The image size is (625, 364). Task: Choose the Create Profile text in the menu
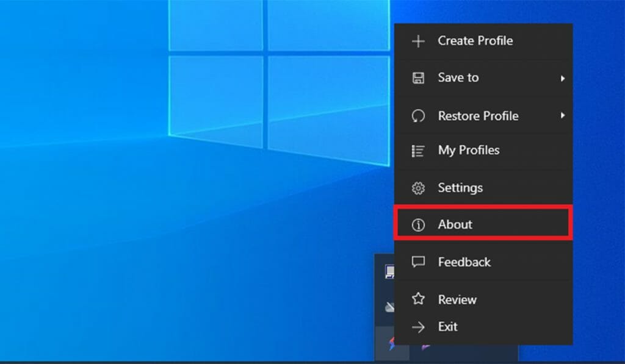(x=475, y=41)
